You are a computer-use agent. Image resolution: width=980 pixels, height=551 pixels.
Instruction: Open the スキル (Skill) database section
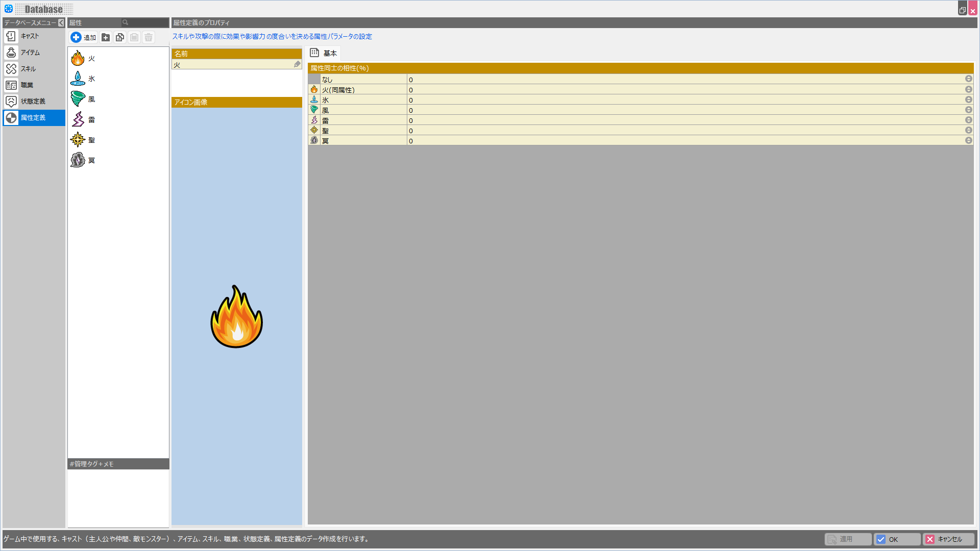[28, 69]
